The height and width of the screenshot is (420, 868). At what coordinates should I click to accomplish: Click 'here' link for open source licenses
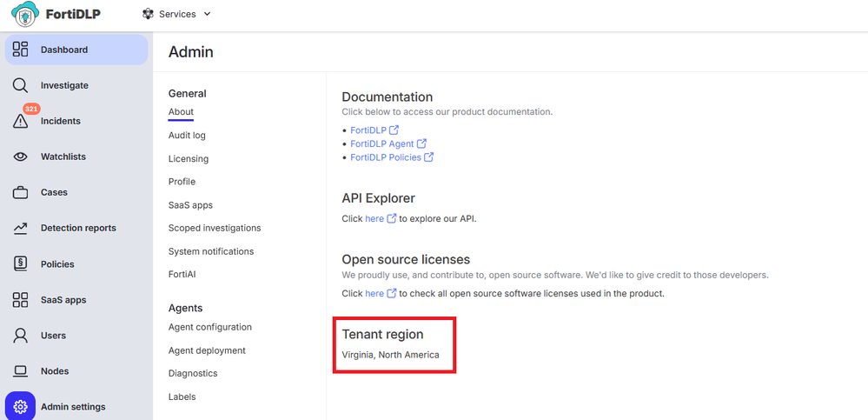(x=374, y=294)
